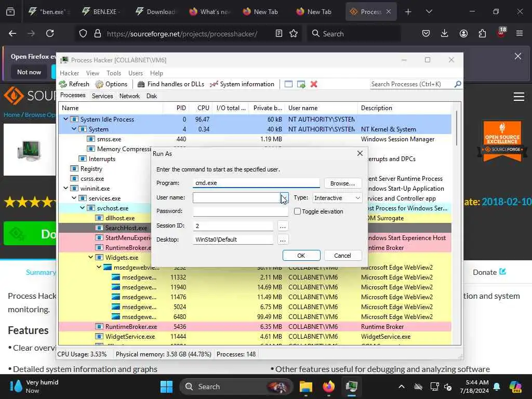Select the csrss.exe process row

[105, 179]
